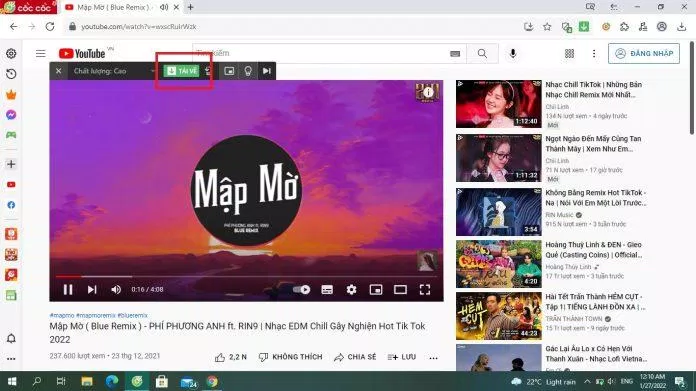Click picture-in-picture icon in download bar

tap(229, 71)
